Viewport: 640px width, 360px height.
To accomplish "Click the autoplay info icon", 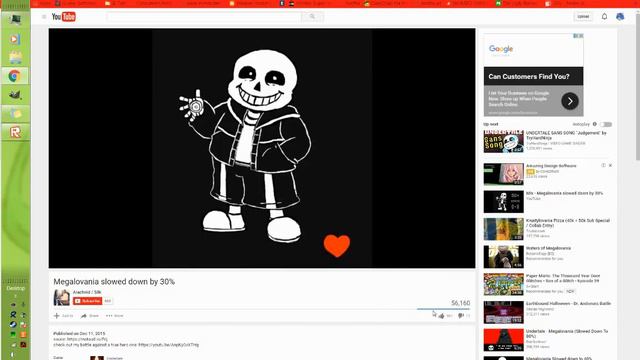I will click(x=595, y=124).
